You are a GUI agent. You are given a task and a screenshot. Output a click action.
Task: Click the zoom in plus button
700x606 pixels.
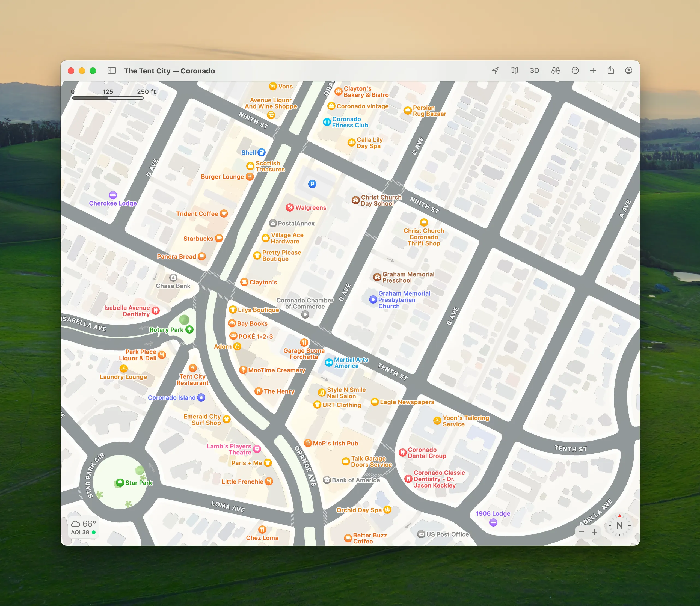[594, 532]
